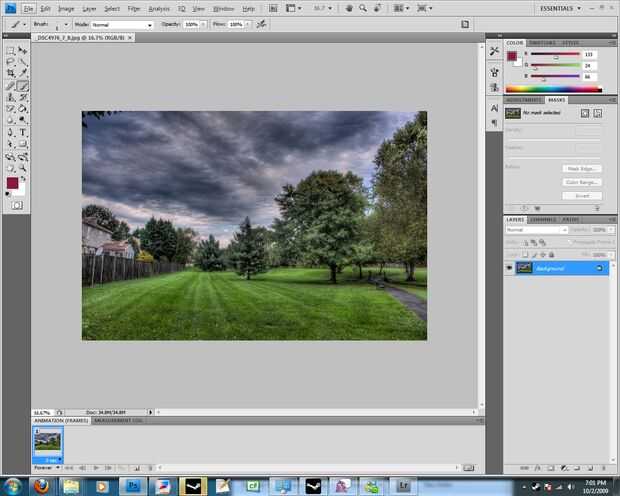Open the Paragraph panel icon in dock
This screenshot has height=496, width=620.
pos(494,123)
